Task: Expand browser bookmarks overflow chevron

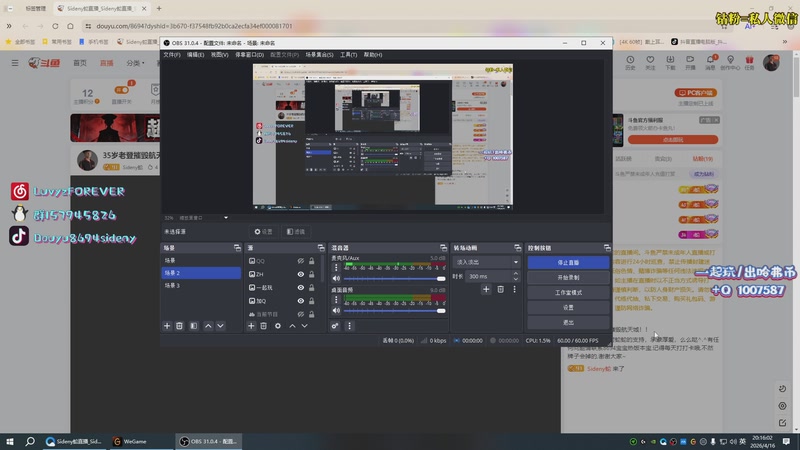Action: (x=785, y=42)
